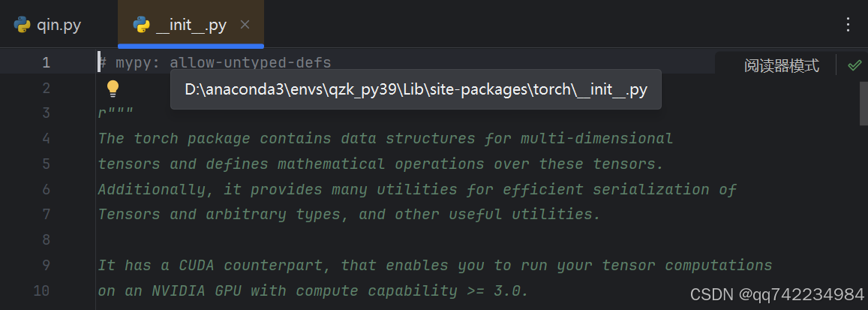Click the Python file icon on qin.py
The image size is (868, 310).
click(x=23, y=26)
